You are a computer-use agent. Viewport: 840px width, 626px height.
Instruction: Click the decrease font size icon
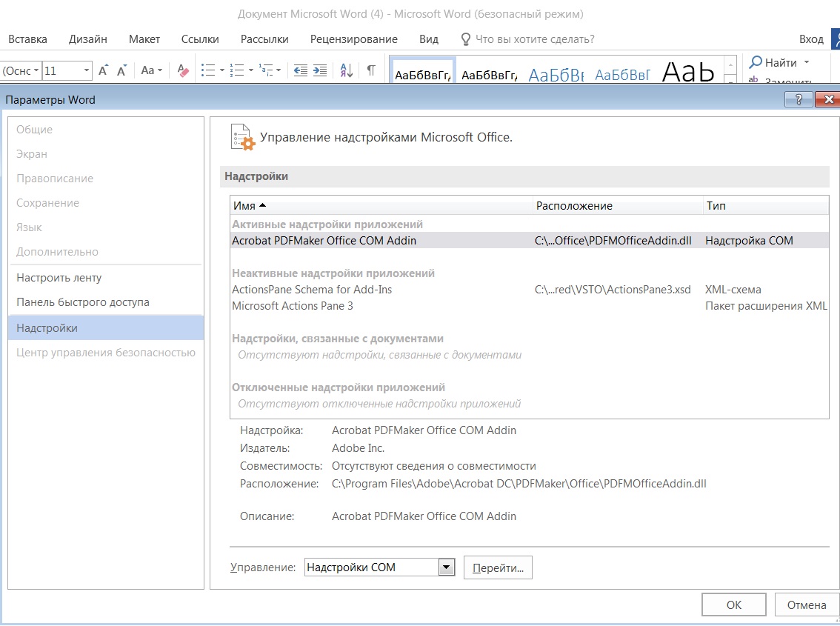(x=121, y=70)
